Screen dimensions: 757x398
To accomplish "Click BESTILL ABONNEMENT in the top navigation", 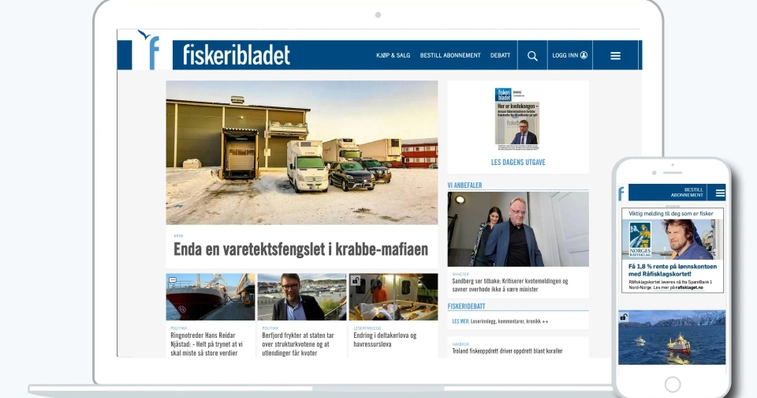I will pyautogui.click(x=450, y=56).
